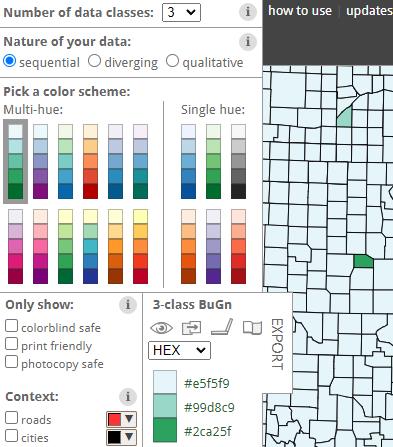Screen dimensions: 393x447
Task: Enable the print friendly checkbox
Action: (11, 344)
